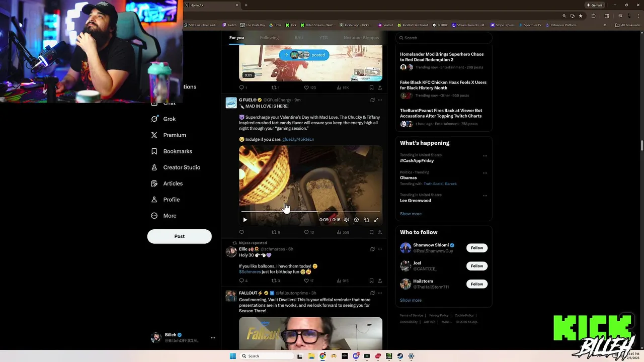Open options dots for #CashAppFriday trend
Screen dimensions: 644x362
pos(485,156)
